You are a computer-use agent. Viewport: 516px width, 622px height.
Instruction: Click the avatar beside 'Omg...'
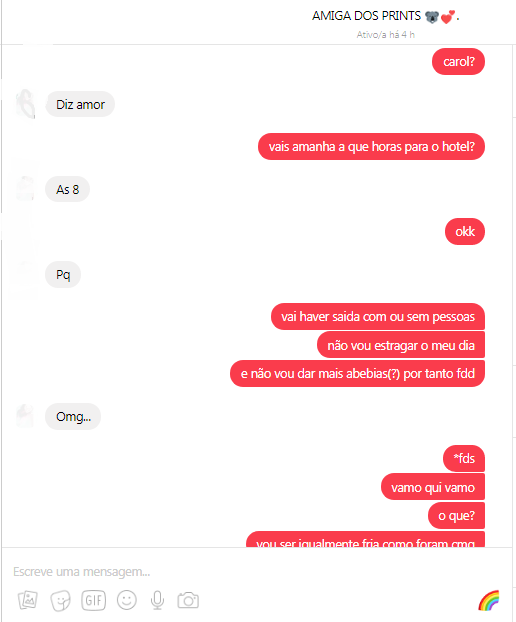point(25,416)
